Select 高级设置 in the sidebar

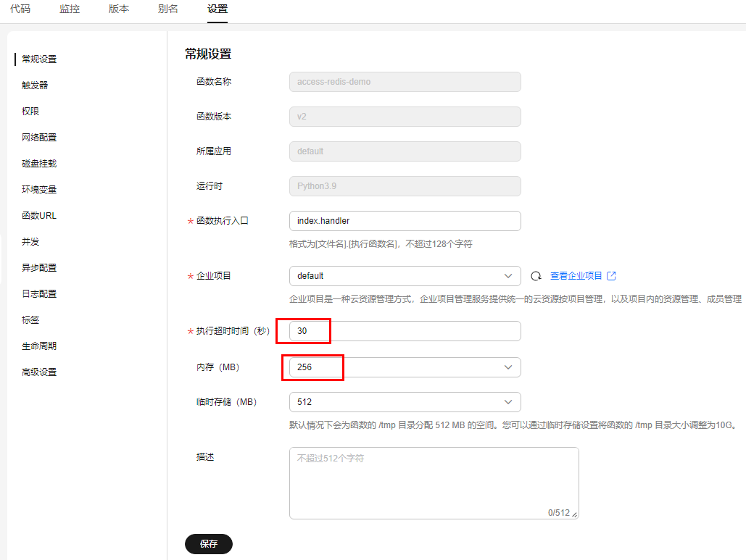39,372
